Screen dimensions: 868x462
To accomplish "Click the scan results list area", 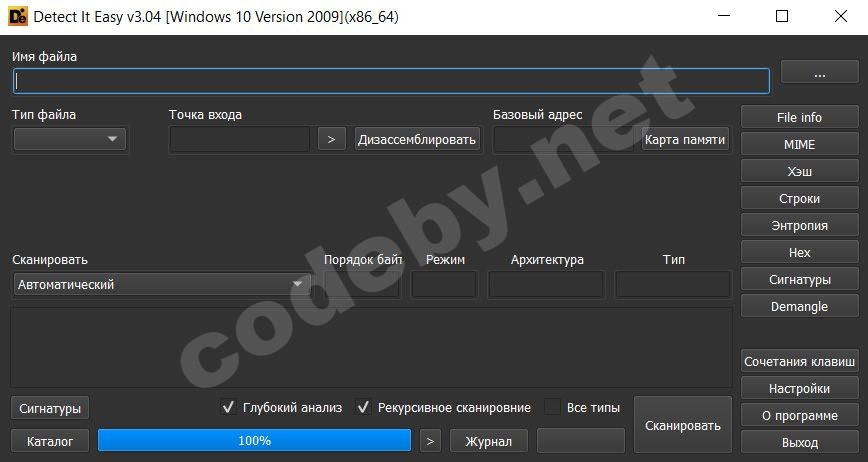I will pyautogui.click(x=371, y=347).
